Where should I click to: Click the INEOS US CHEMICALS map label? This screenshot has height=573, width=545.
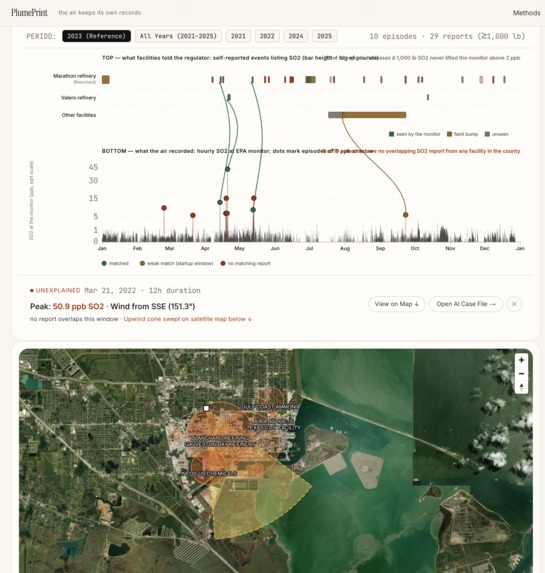209,474
